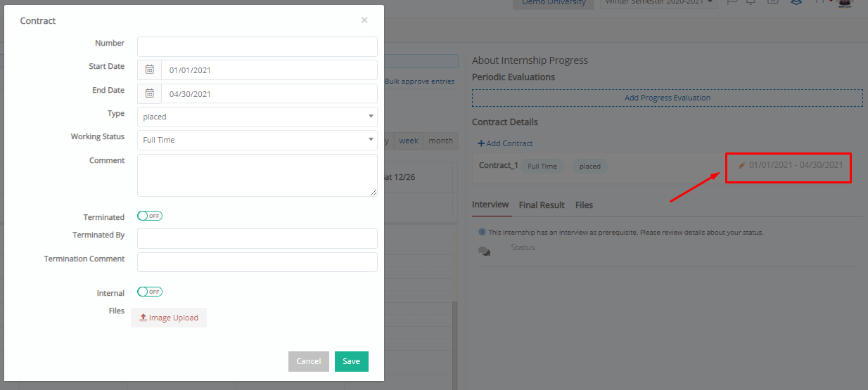The image size is (868, 390).
Task: Click the Terminated By input field
Action: (257, 238)
